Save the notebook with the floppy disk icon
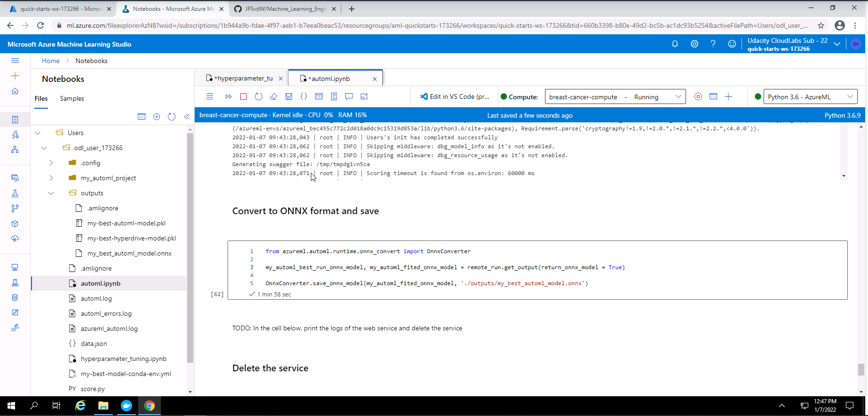Screen dimensions: 868x416 (289, 96)
